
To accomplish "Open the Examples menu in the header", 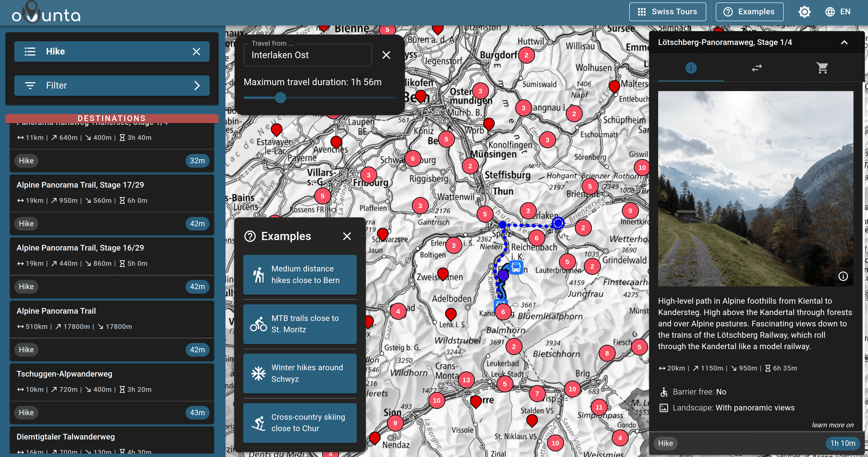I will pyautogui.click(x=749, y=11).
